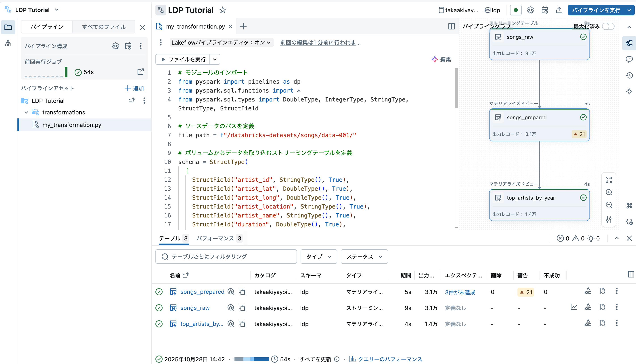Click the table filter search field

226,256
